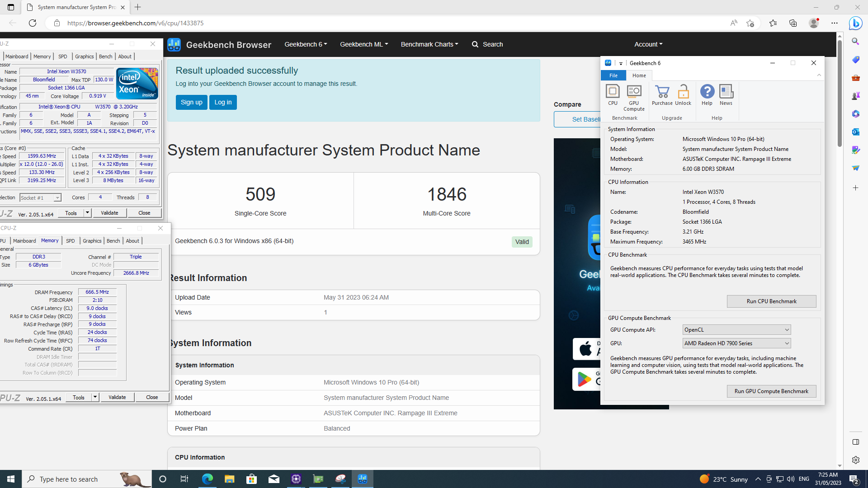Expand Tools dropdown arrow in lower CPU-Z window
The width and height of the screenshot is (868, 488).
tap(95, 397)
